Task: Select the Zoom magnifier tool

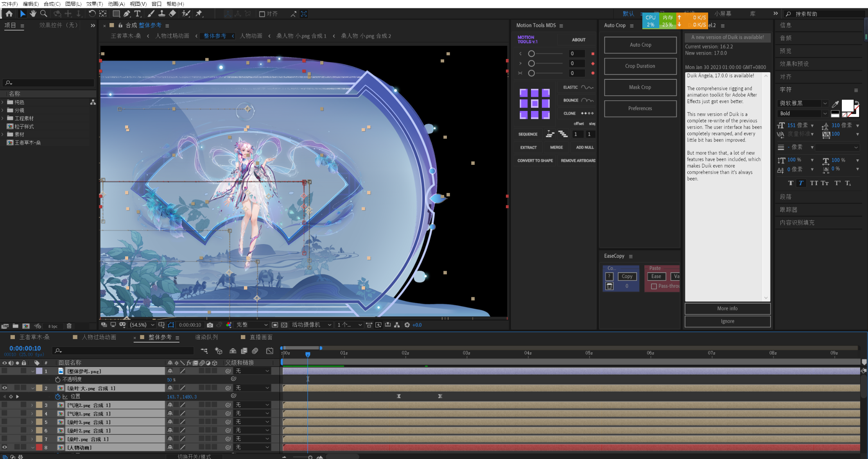Action: pos(44,14)
